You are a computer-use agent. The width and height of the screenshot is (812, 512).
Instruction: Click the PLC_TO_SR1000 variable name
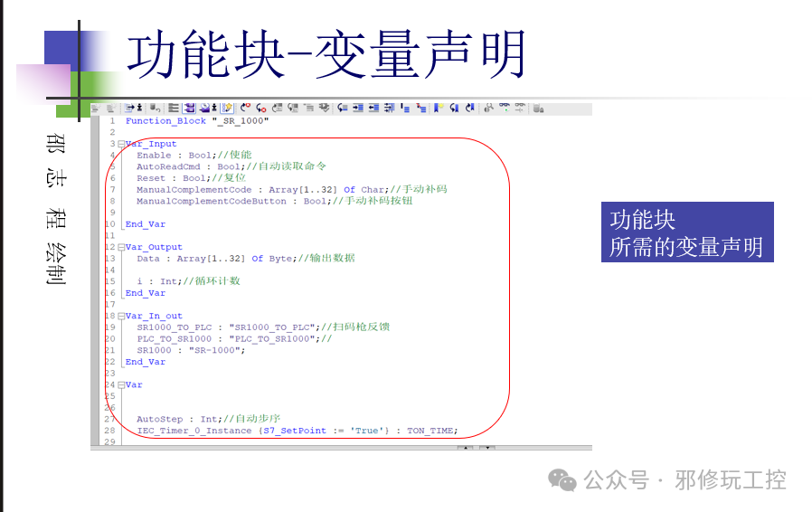coord(174,338)
